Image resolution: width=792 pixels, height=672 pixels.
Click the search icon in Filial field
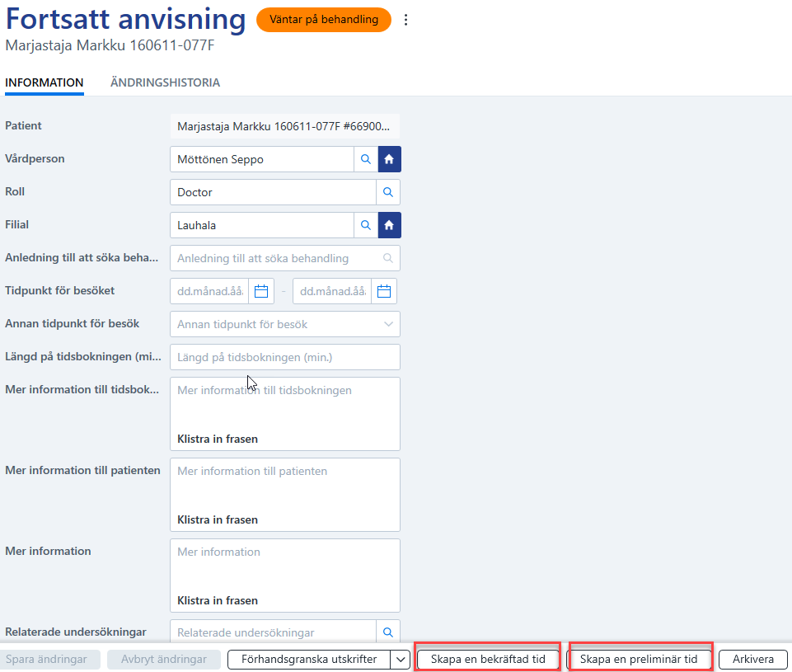tap(366, 225)
